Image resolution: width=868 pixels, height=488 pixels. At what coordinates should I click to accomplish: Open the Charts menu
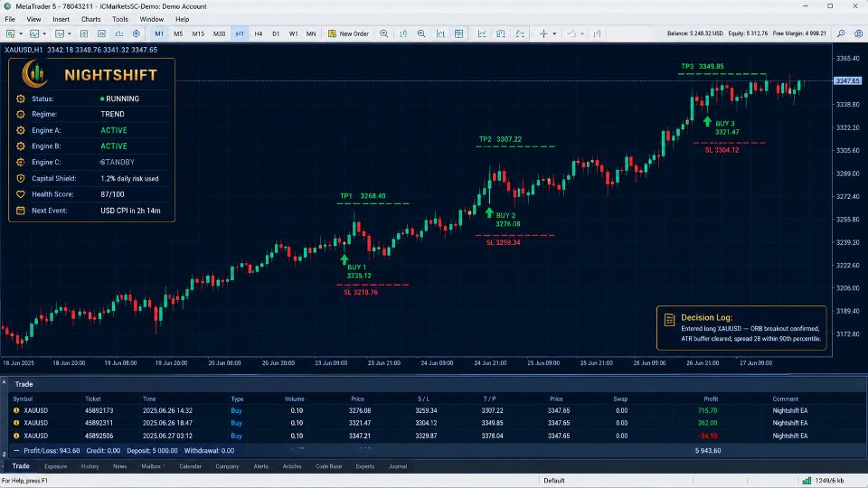90,19
